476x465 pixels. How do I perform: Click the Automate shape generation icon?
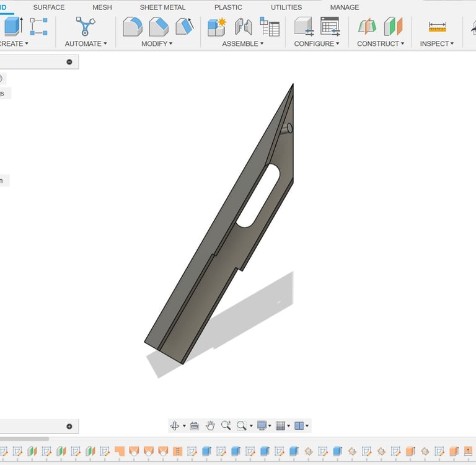[86, 26]
